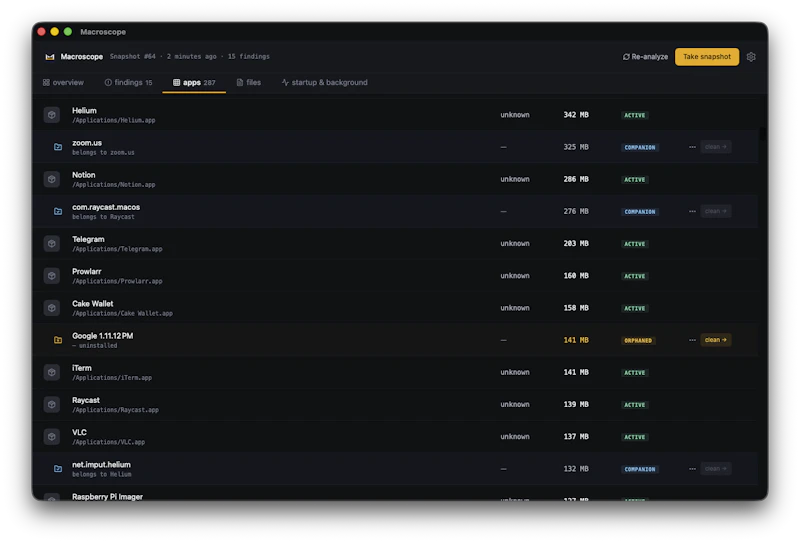
Task: Click the Macroscope logo icon in header
Action: click(49, 57)
